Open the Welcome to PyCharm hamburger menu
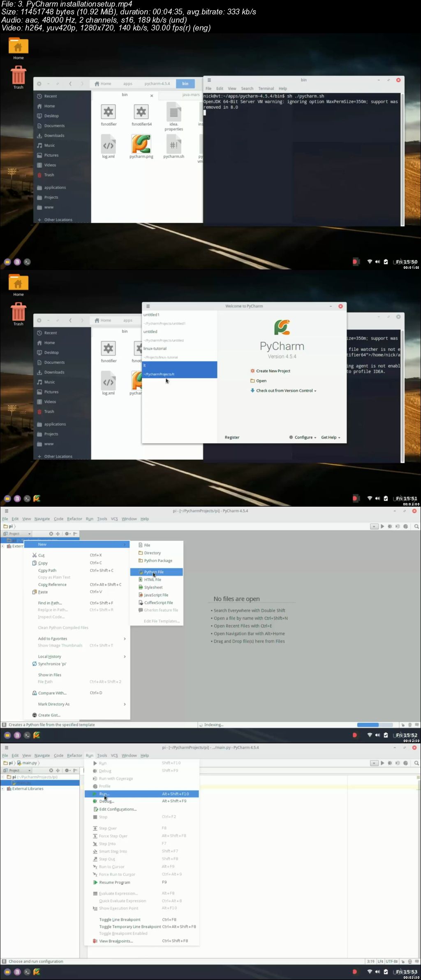421x980 pixels. click(148, 306)
